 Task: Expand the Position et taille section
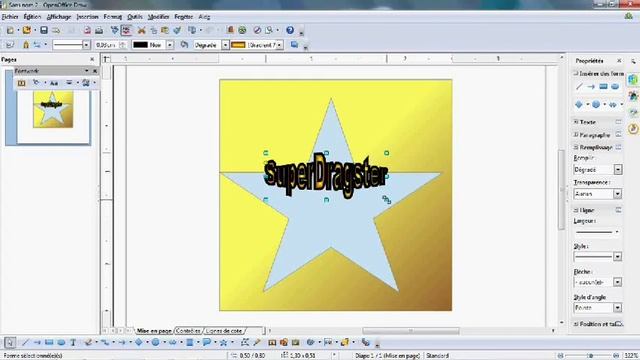tap(576, 324)
